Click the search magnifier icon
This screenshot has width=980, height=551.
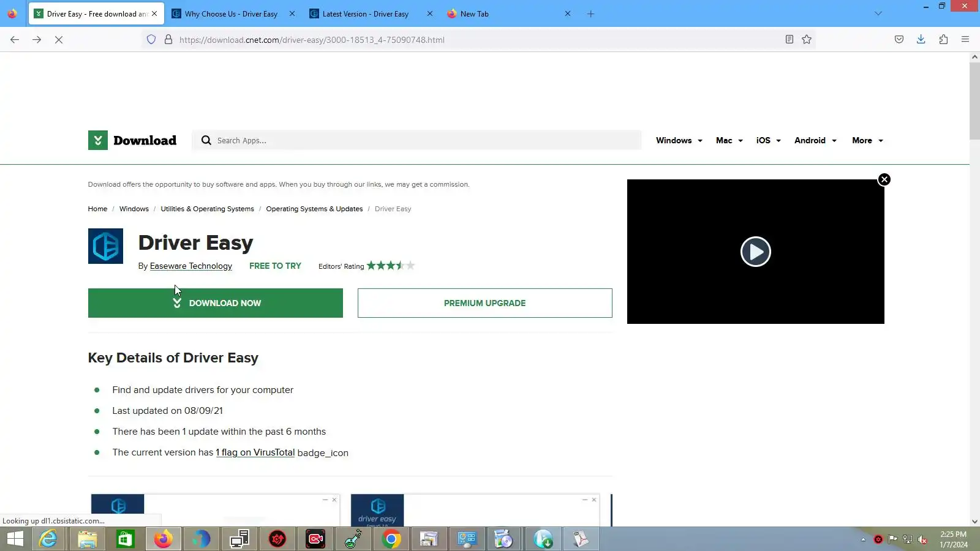[x=206, y=140]
